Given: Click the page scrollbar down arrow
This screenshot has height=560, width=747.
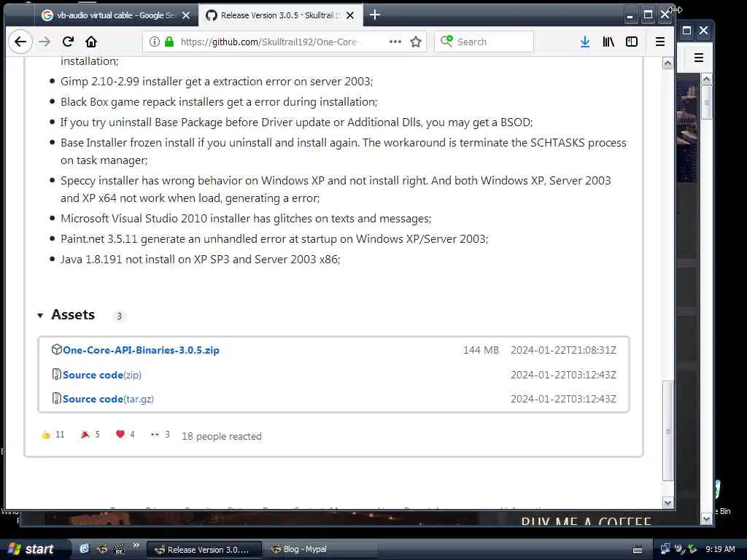Looking at the screenshot, I should pyautogui.click(x=668, y=503).
